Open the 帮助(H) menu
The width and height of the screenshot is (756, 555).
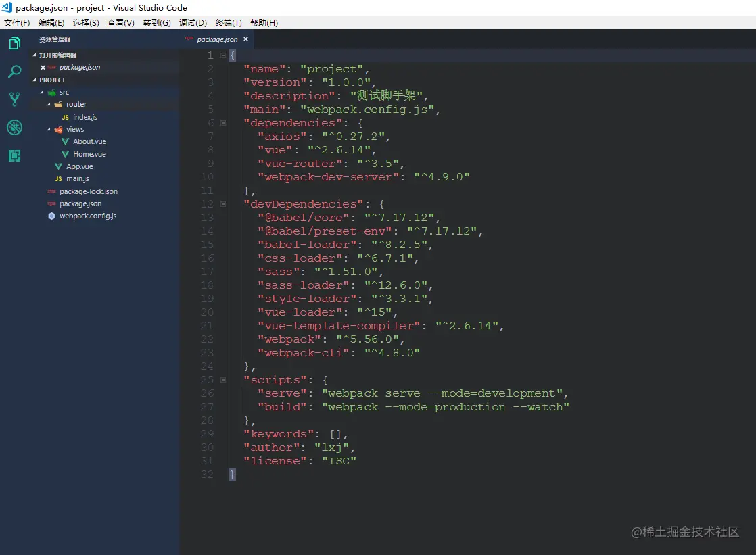[x=264, y=23]
